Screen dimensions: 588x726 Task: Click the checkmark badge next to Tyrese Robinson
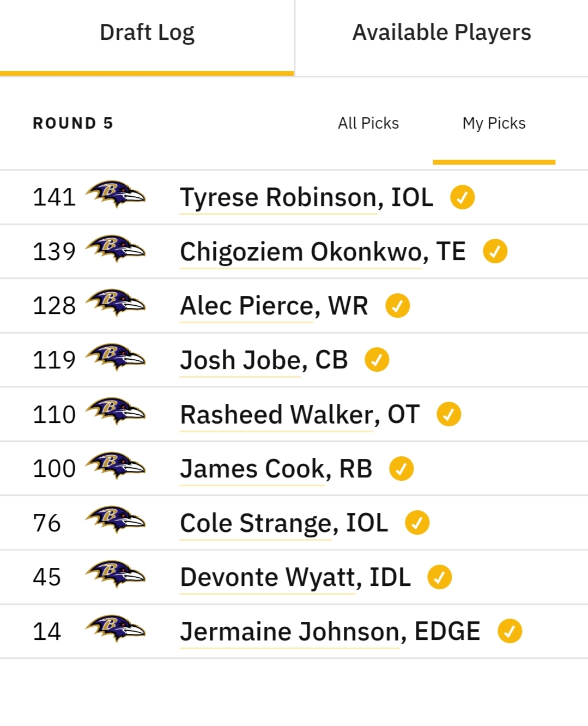(x=462, y=197)
